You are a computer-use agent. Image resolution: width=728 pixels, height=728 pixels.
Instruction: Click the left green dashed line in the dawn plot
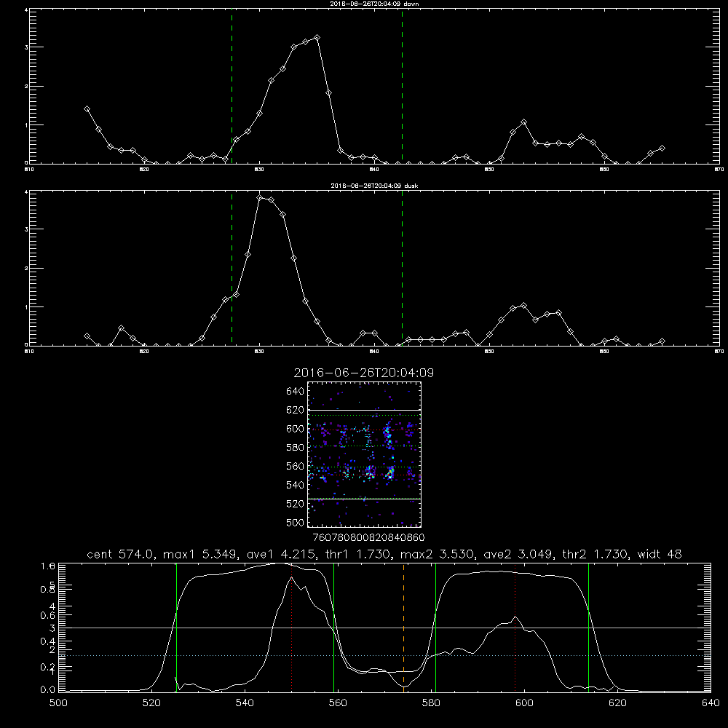pos(232,87)
